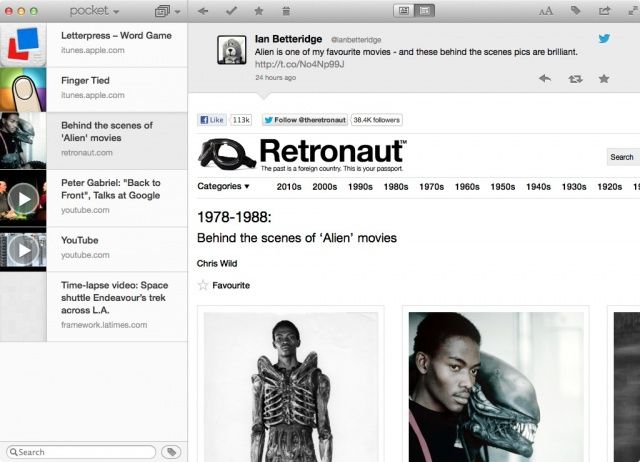640x462 pixels.
Task: Open Space shuttle Endeavour time-lapse item
Action: [93, 307]
